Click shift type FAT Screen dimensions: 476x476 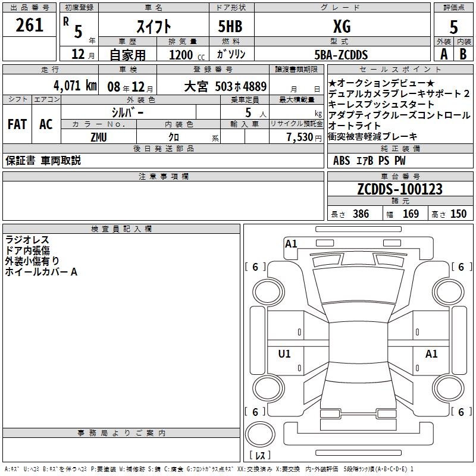coord(17,124)
